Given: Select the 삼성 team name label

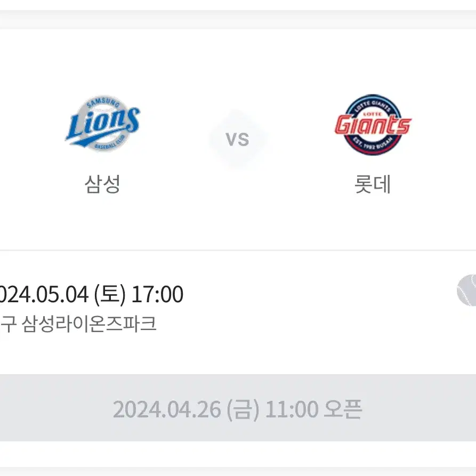Looking at the screenshot, I should point(102,184).
